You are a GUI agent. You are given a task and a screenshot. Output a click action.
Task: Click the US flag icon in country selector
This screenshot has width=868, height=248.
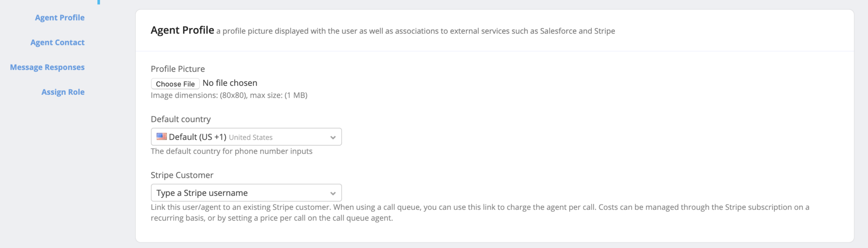point(161,136)
